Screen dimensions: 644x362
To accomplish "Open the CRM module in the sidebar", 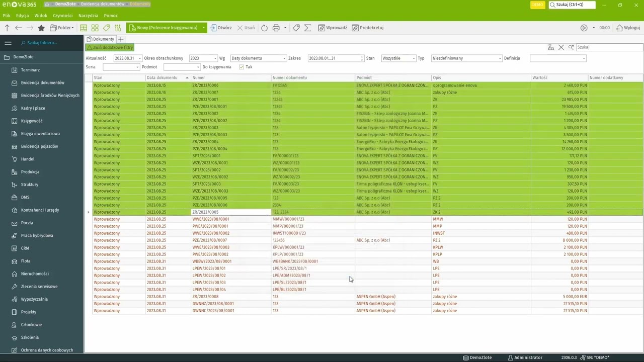I will [25, 248].
